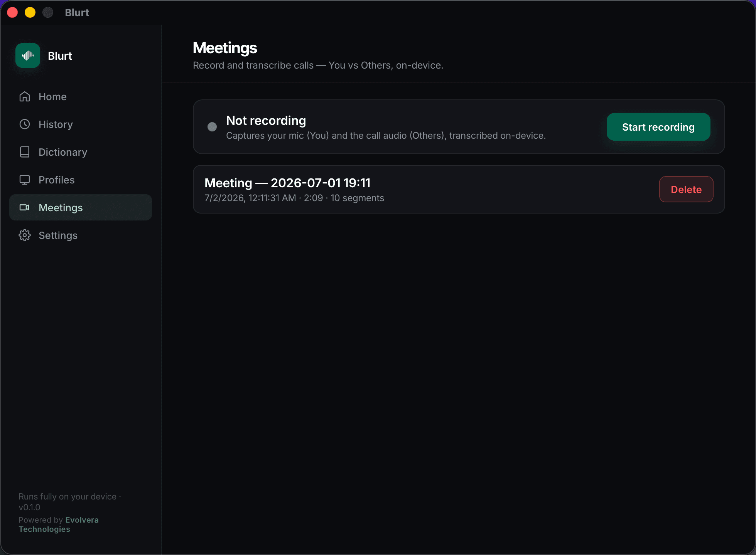Start recording a meeting
Viewport: 756px width, 555px height.
pos(658,127)
